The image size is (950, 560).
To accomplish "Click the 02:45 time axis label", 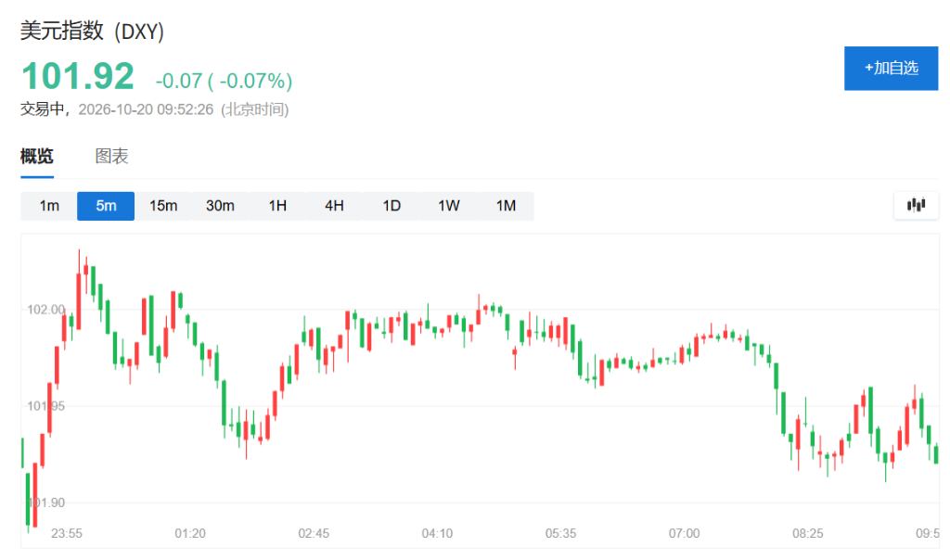I will click(x=314, y=533).
